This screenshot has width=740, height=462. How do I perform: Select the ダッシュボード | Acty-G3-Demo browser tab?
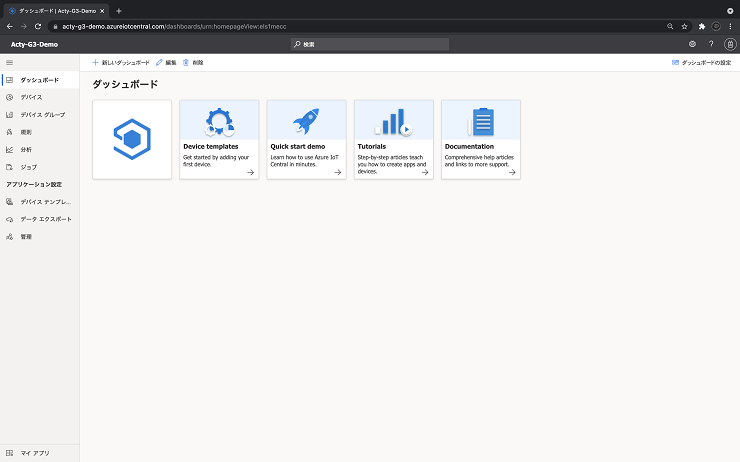[x=56, y=11]
